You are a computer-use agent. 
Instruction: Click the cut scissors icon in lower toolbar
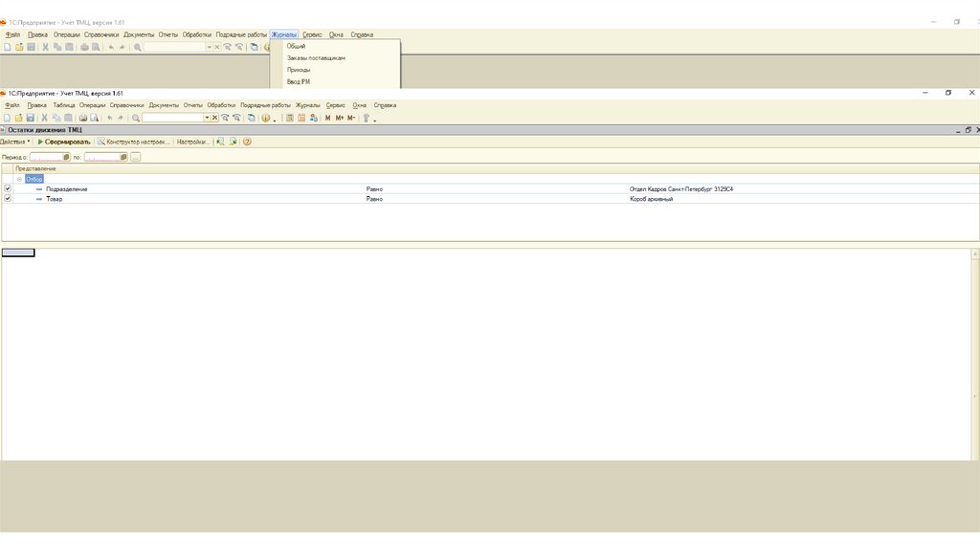pos(45,118)
